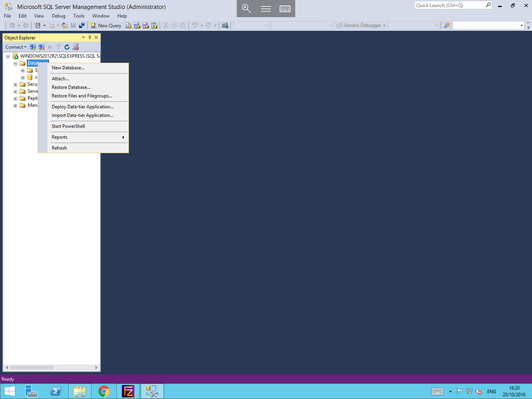Click the Analysis Services MDX Query icon
The width and height of the screenshot is (532, 399).
click(137, 25)
